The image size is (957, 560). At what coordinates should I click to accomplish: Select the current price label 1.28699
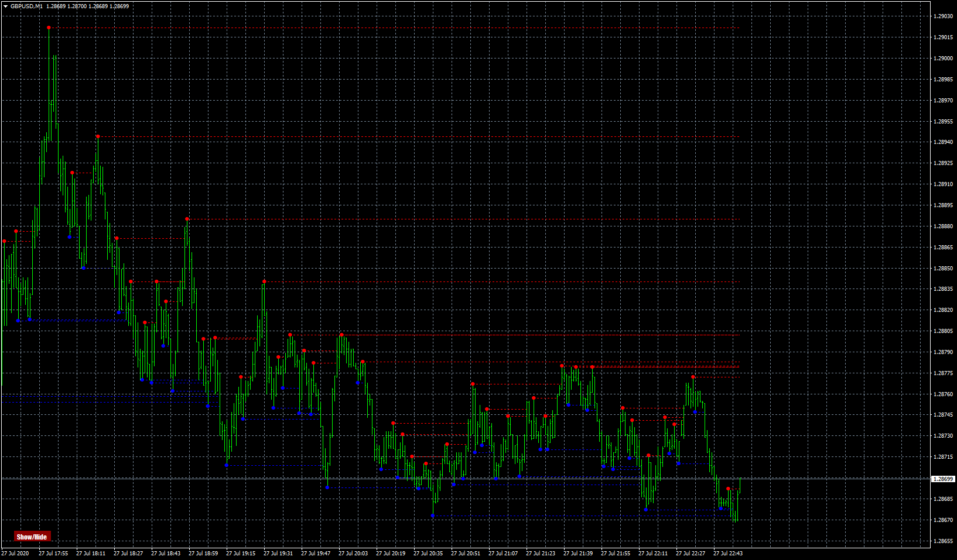tap(944, 479)
